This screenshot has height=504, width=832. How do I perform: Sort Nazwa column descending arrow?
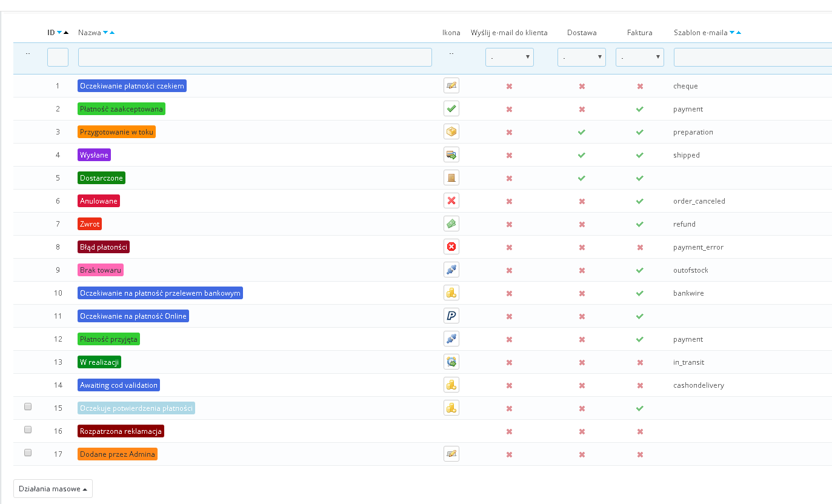click(x=105, y=33)
